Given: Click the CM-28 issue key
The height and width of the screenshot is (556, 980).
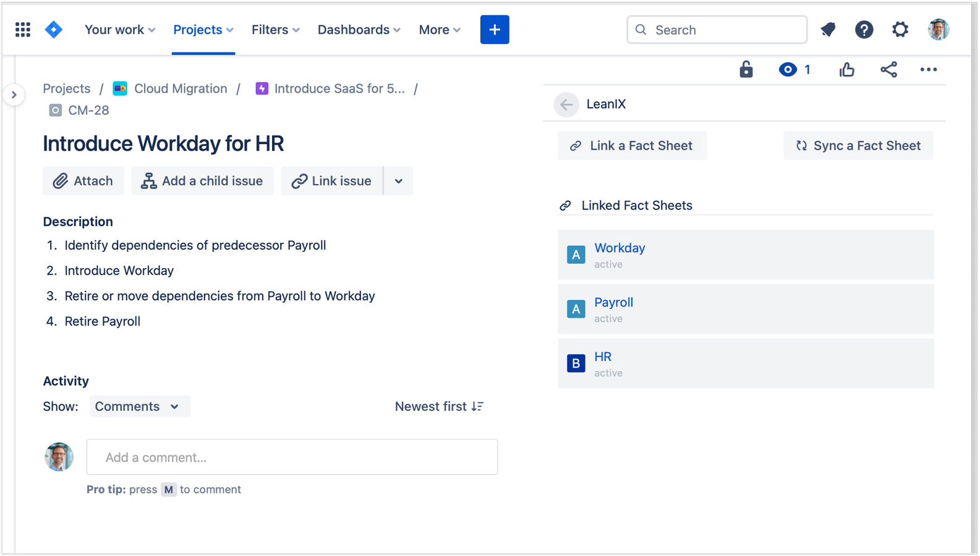Looking at the screenshot, I should click(88, 111).
